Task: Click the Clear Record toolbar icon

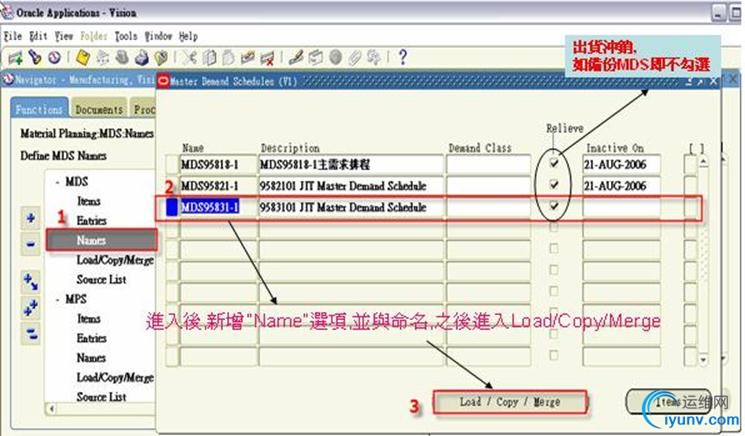Action: (248, 57)
